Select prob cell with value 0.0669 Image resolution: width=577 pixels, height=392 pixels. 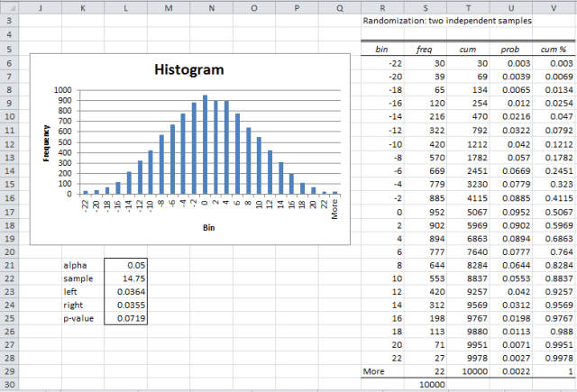pos(511,171)
